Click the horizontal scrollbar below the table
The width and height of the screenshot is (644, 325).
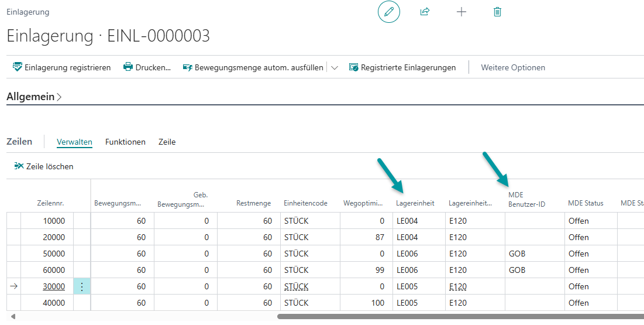[456, 317]
